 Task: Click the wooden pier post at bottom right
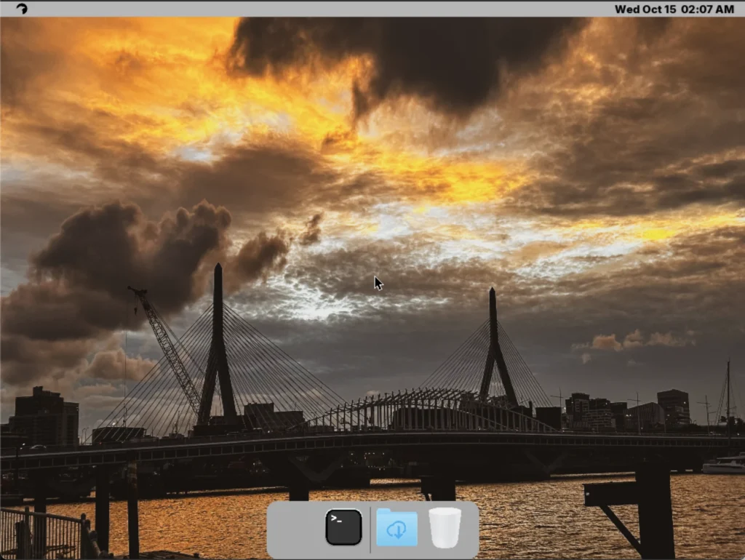point(653,509)
